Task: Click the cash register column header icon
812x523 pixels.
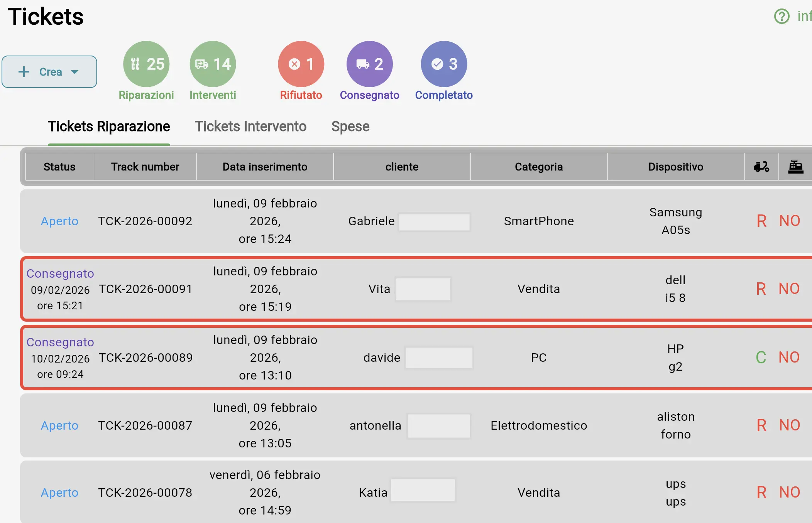Action: click(x=796, y=166)
